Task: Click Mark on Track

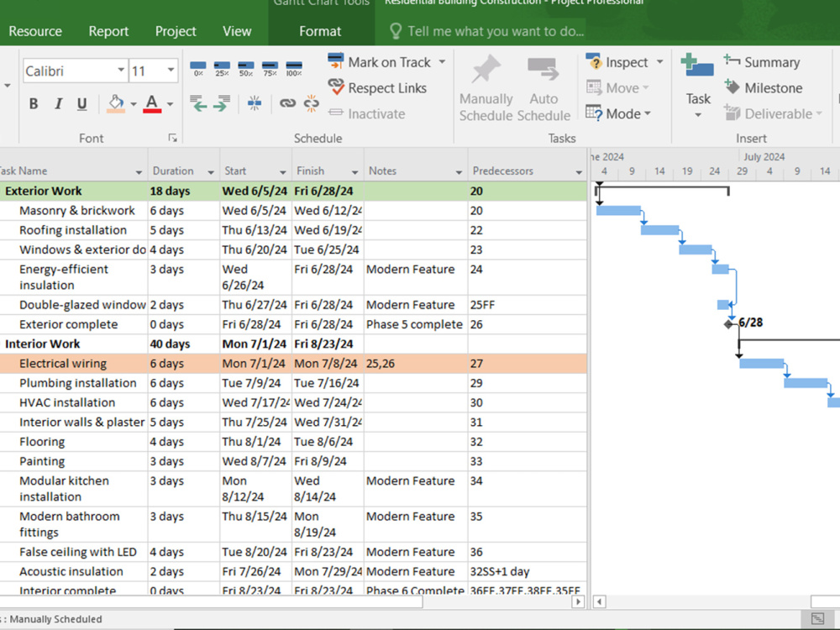Action: click(380, 62)
